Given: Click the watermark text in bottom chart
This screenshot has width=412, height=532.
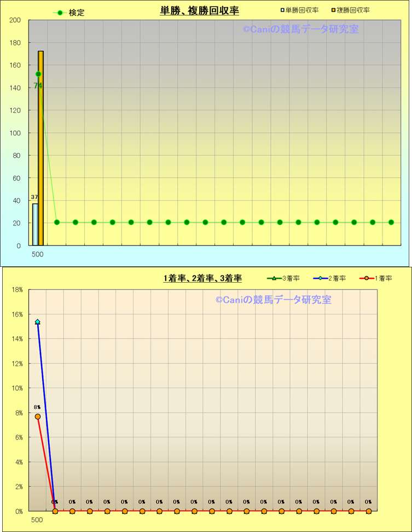Looking at the screenshot, I should pos(273,300).
